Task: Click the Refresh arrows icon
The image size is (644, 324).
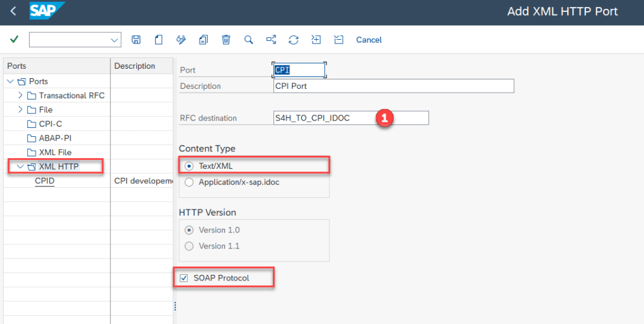Action: click(294, 40)
